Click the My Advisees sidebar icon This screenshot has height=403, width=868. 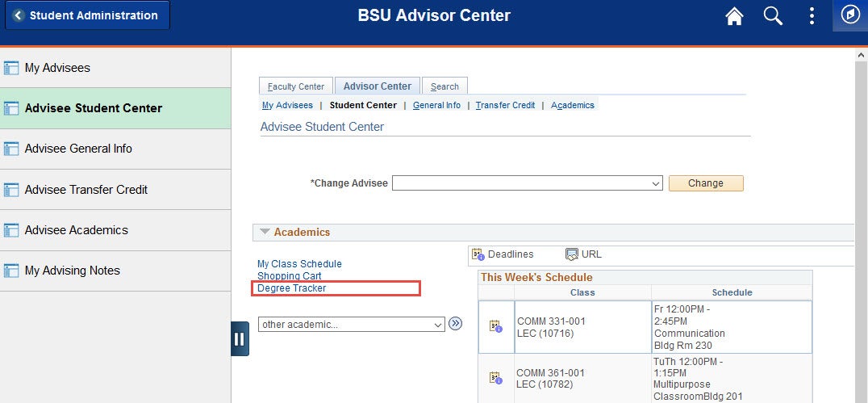coord(11,68)
